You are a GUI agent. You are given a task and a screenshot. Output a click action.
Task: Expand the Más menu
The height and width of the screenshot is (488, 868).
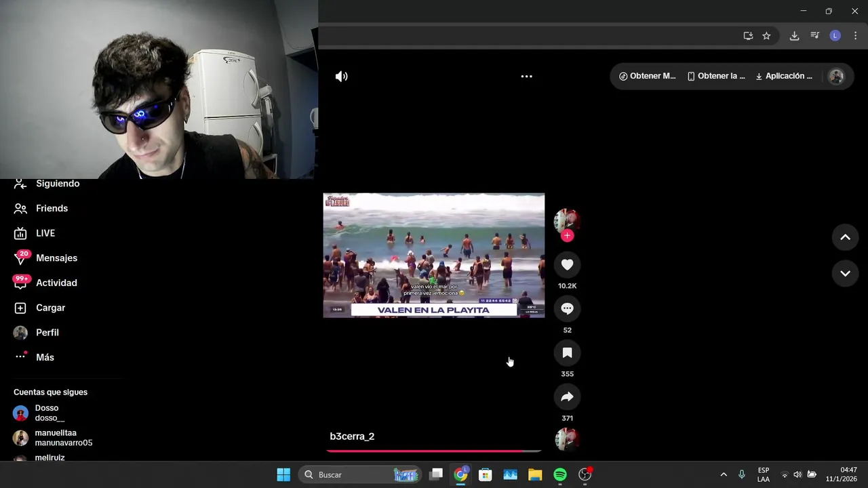tap(35, 357)
